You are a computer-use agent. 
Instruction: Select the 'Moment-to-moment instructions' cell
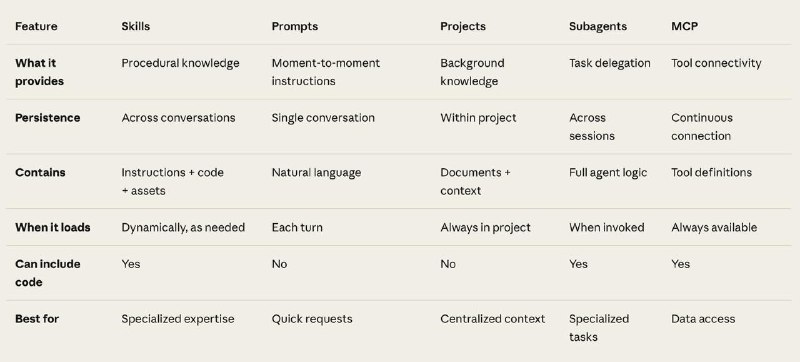(x=326, y=72)
